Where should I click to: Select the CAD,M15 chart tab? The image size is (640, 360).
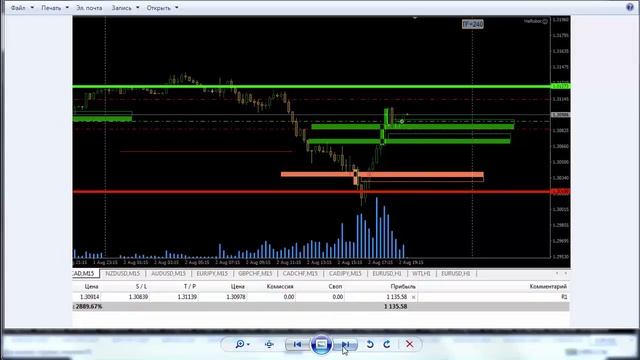coord(85,273)
